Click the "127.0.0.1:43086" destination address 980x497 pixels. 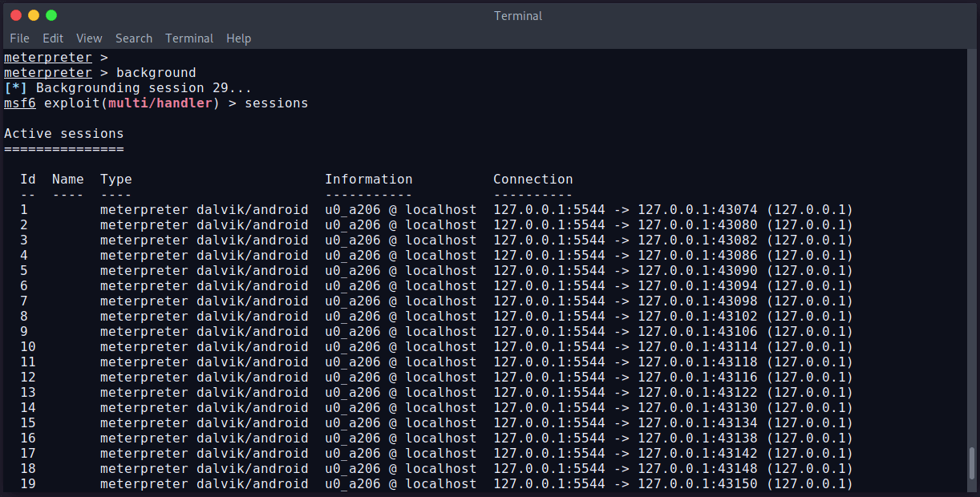698,256
